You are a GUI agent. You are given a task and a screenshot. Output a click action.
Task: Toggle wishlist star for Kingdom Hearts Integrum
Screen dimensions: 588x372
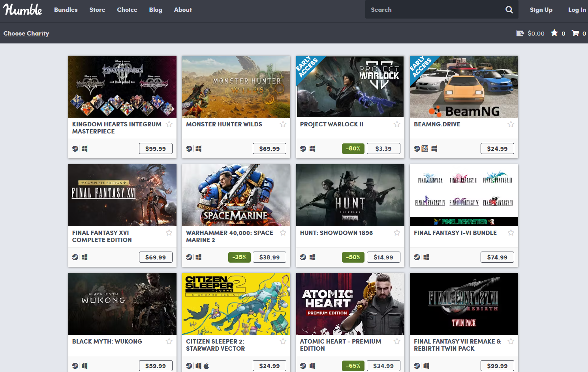[169, 124]
